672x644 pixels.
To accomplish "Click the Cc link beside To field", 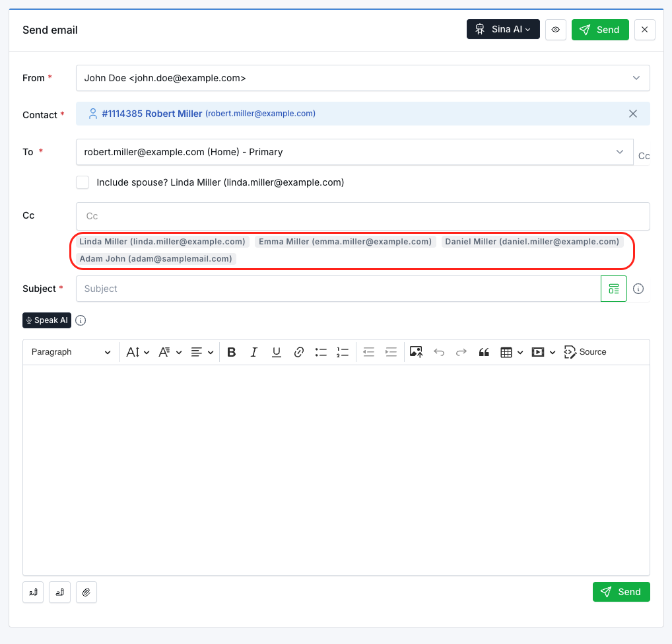I will [644, 156].
